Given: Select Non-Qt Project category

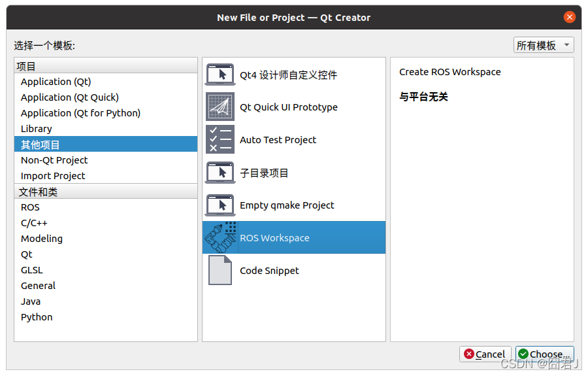Looking at the screenshot, I should (54, 160).
